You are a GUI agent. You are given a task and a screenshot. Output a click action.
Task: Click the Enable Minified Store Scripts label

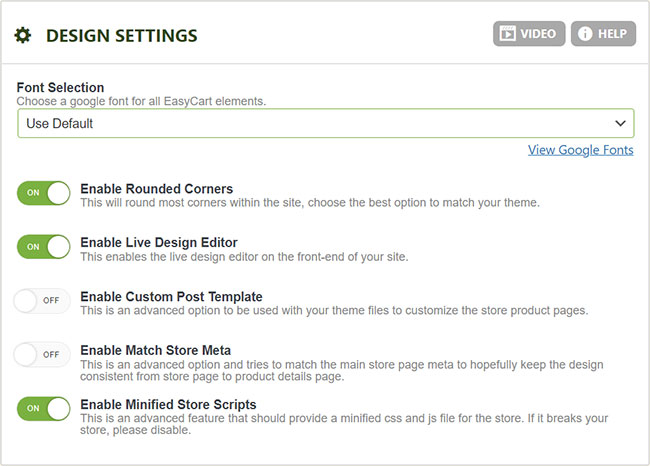pyautogui.click(x=168, y=404)
